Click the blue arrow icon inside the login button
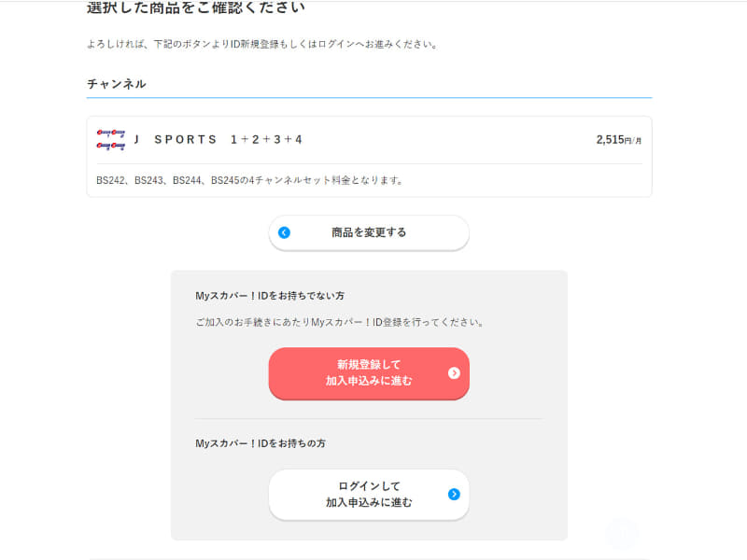The width and height of the screenshot is (747, 560). [x=455, y=495]
